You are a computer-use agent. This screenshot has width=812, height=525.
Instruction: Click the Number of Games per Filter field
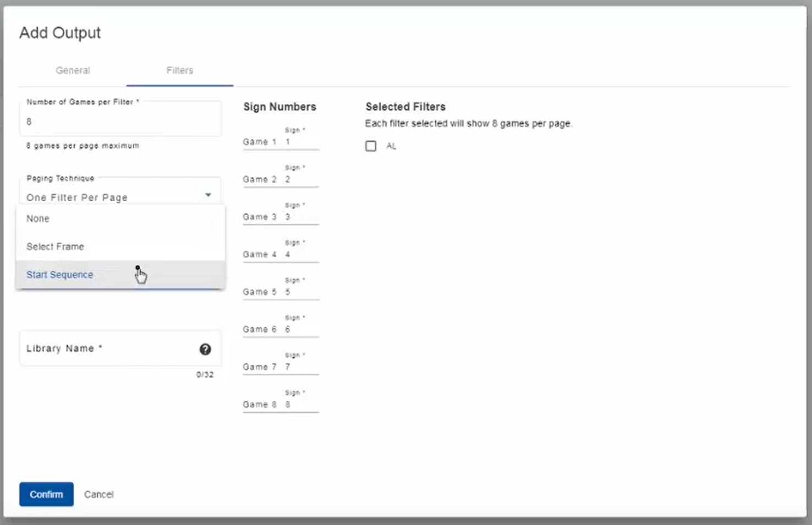click(120, 121)
